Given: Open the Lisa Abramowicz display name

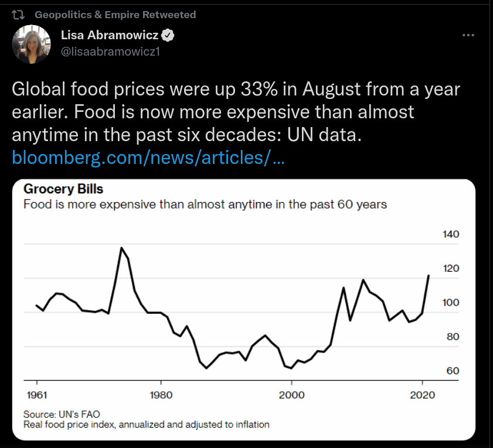Looking at the screenshot, I should (110, 36).
